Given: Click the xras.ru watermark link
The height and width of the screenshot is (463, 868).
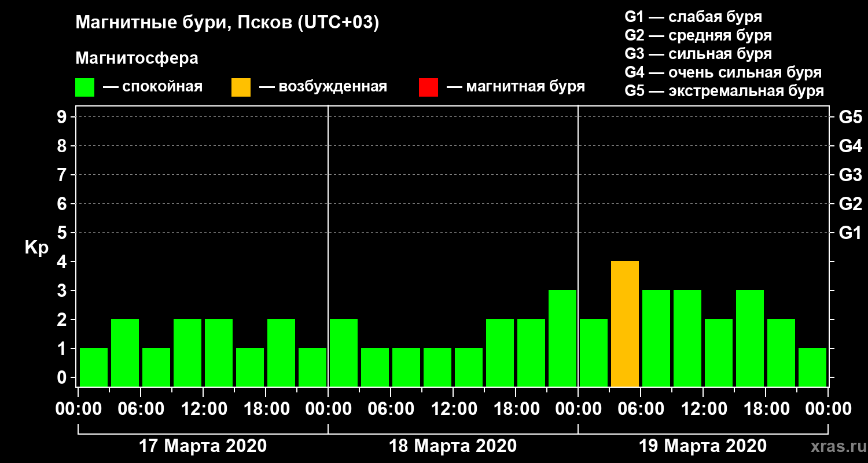Looking at the screenshot, I should click(x=834, y=446).
